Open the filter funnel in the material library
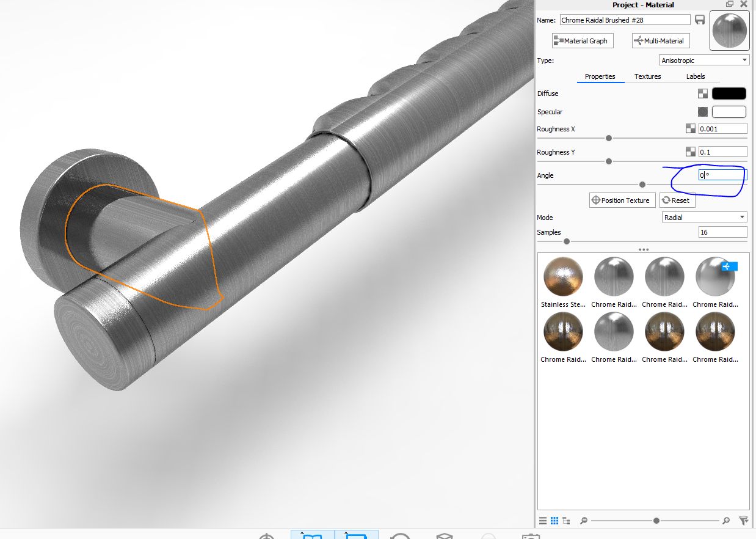Viewport: 756px width, 539px height. 744,520
